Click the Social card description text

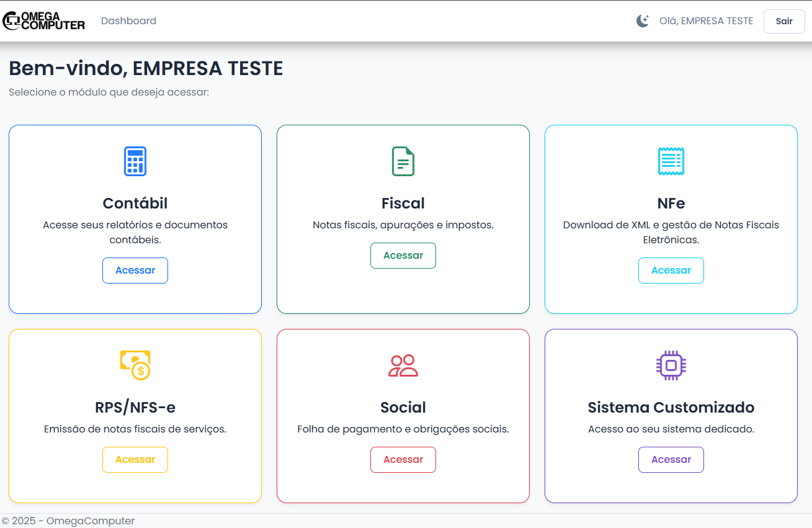coord(403,429)
